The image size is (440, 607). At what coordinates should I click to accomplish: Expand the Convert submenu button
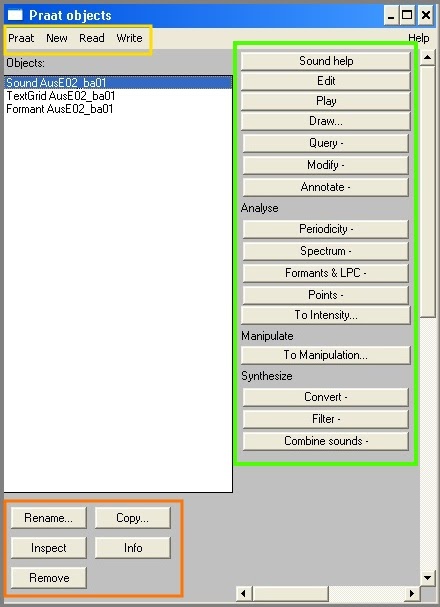pos(325,397)
